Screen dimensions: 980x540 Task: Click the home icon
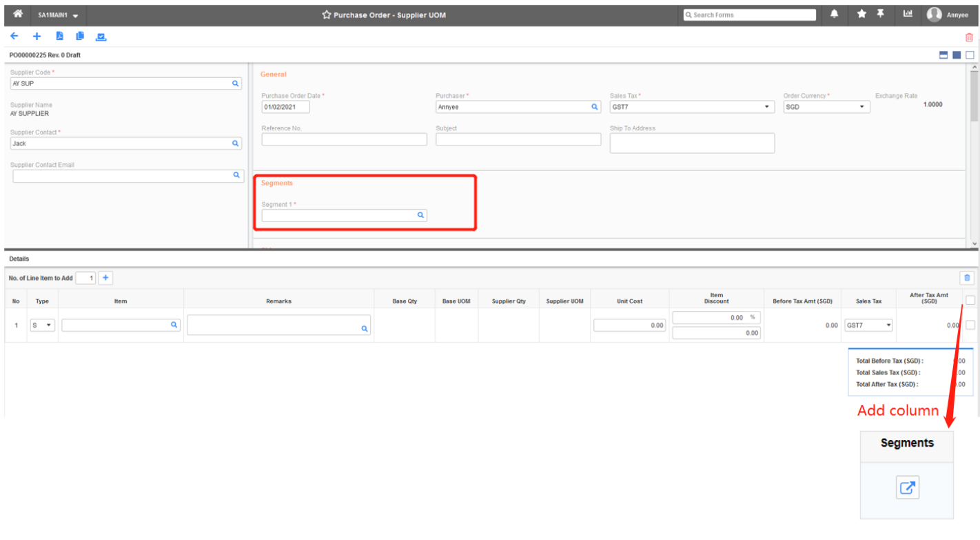coord(17,14)
